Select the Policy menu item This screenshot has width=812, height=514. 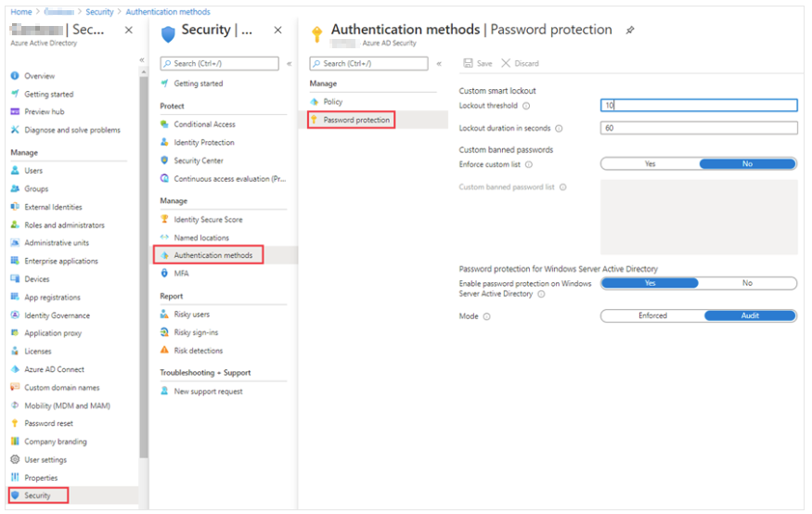tap(332, 101)
